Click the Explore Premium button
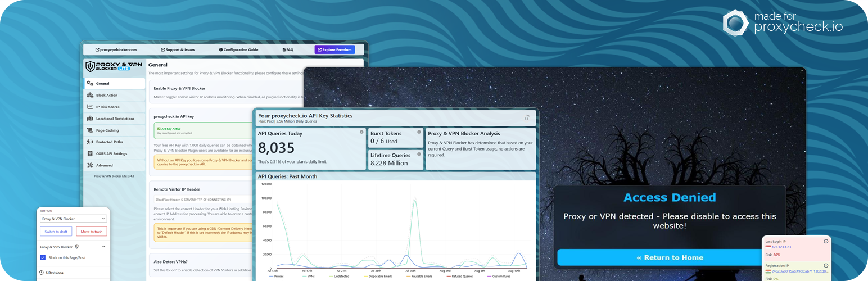This screenshot has height=281, width=868. 334,49
